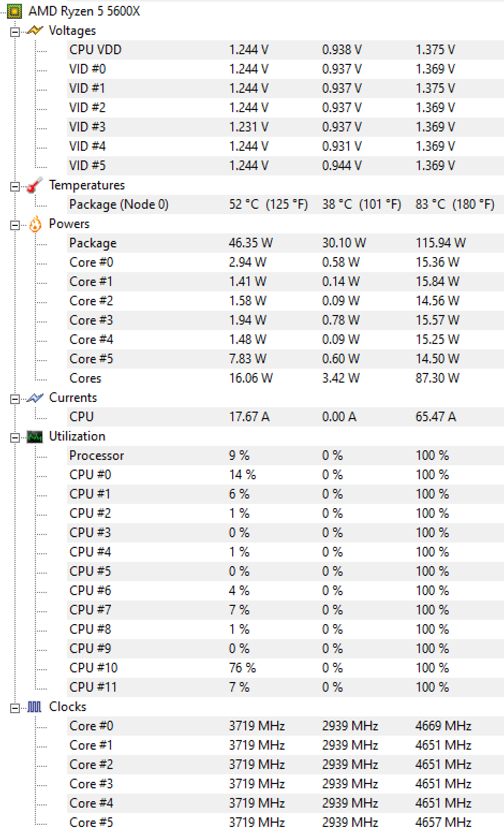Click the AMD Ryzen 5 5600X chip icon
The width and height of the screenshot is (504, 835).
click(x=14, y=11)
